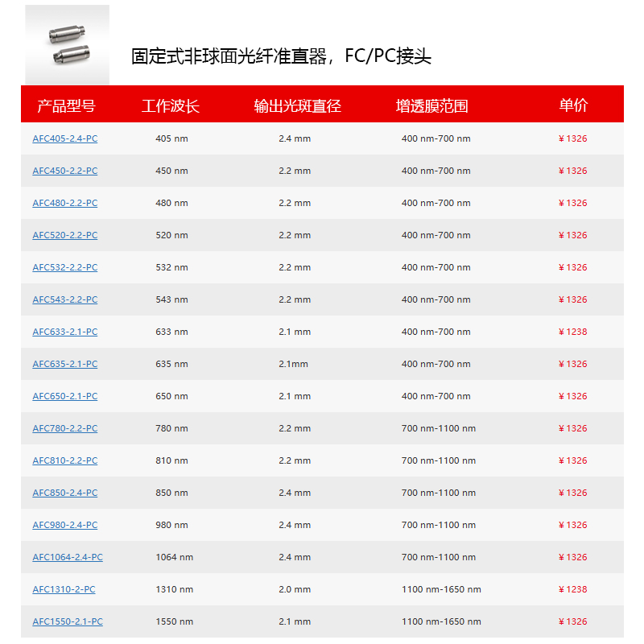Open product link AFC810-2.2-PC
Image resolution: width=644 pixels, height=644 pixels.
(x=65, y=460)
